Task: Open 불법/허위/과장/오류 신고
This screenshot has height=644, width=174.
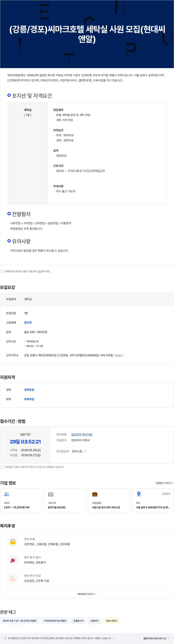Action: click(157, 638)
